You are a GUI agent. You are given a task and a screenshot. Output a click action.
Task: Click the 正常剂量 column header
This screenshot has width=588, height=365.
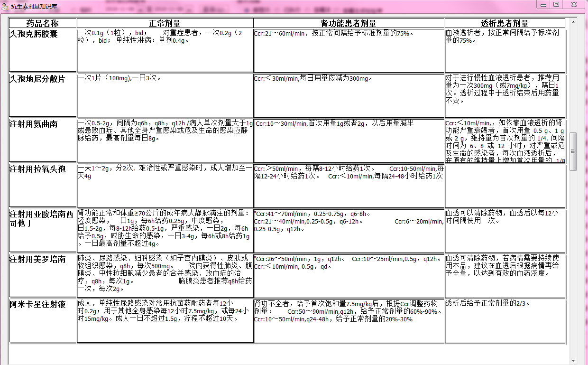[165, 23]
